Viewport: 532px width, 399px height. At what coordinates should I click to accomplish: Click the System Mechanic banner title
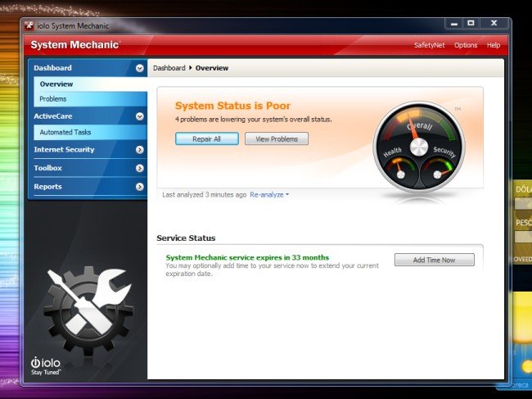point(75,45)
